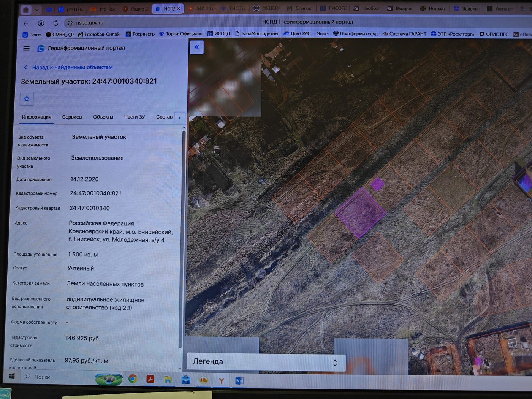Open the Yandex home button in toolbar

click(x=41, y=23)
